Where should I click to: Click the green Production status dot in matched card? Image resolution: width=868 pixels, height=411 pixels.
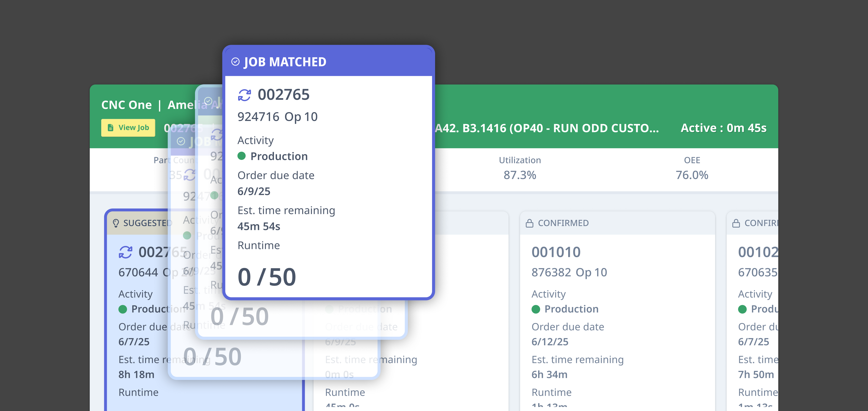pos(242,156)
